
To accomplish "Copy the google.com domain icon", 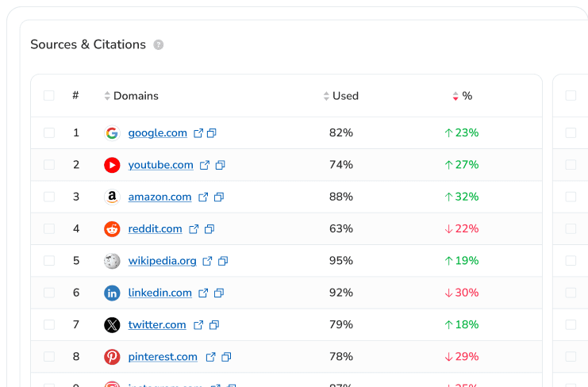I will (x=212, y=133).
